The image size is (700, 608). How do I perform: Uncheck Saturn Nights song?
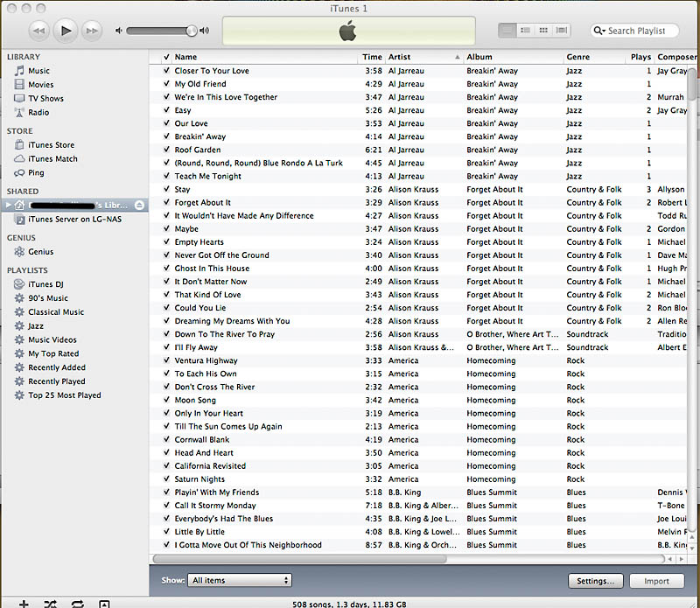click(x=166, y=479)
